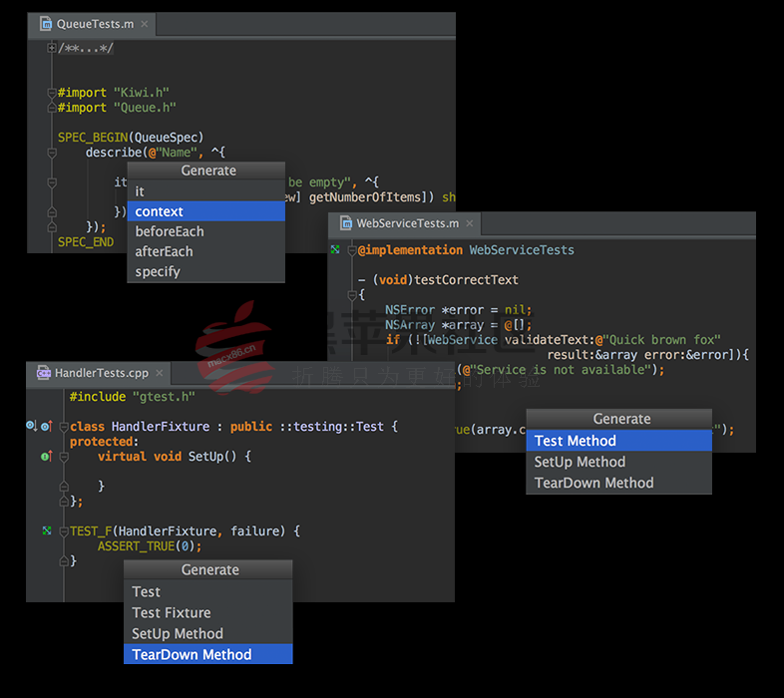The height and width of the screenshot is (698, 784).
Task: Select 'TearDown Method' in WebServiceTests Generate popup
Action: 619,483
